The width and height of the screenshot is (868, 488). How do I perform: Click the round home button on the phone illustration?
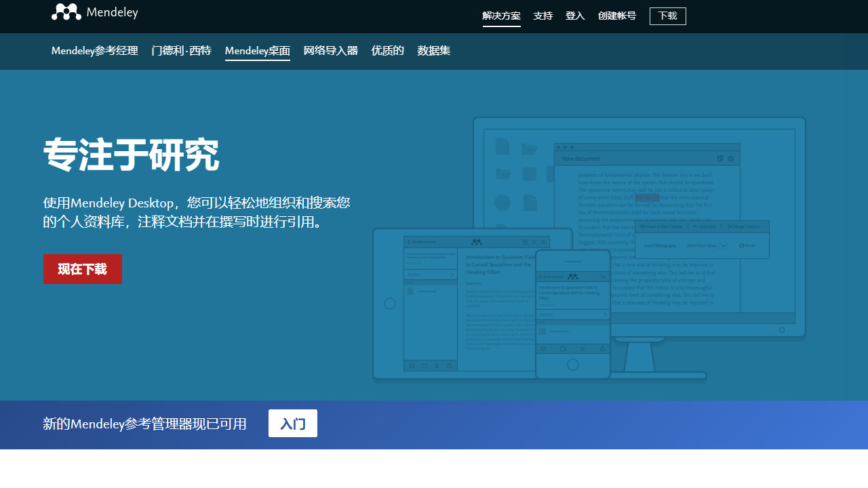[573, 365]
